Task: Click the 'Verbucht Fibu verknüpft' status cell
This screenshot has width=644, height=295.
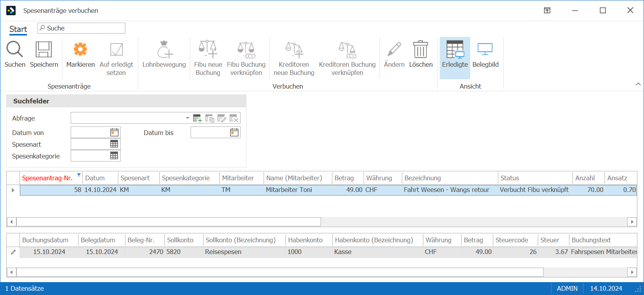Action: (534, 190)
